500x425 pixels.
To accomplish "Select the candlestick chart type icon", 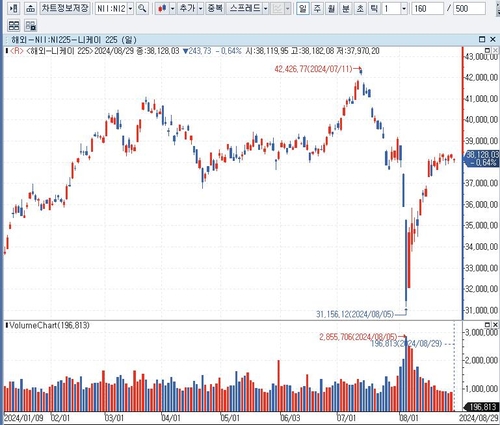I will tap(162, 8).
